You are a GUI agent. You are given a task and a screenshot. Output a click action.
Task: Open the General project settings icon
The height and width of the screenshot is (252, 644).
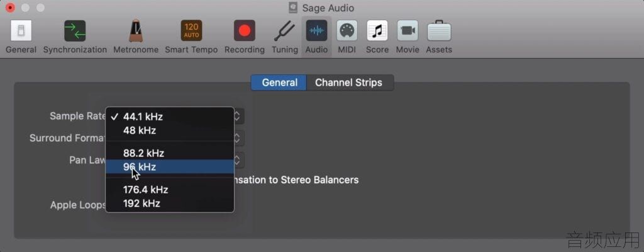pyautogui.click(x=21, y=31)
